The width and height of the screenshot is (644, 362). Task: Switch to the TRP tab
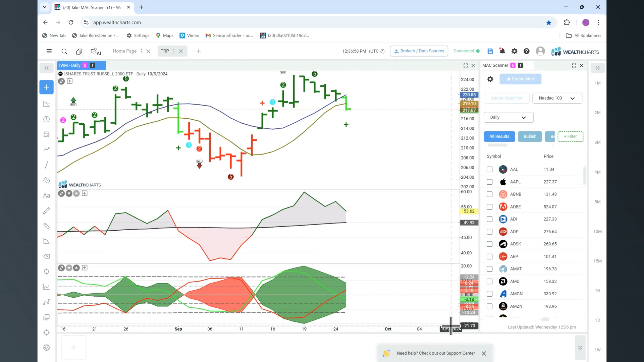click(x=165, y=51)
